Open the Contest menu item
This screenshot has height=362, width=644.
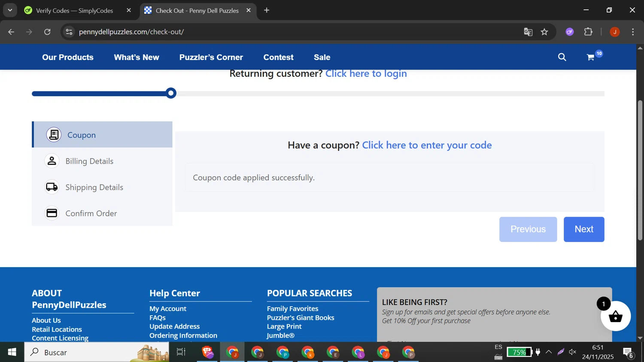click(x=278, y=57)
